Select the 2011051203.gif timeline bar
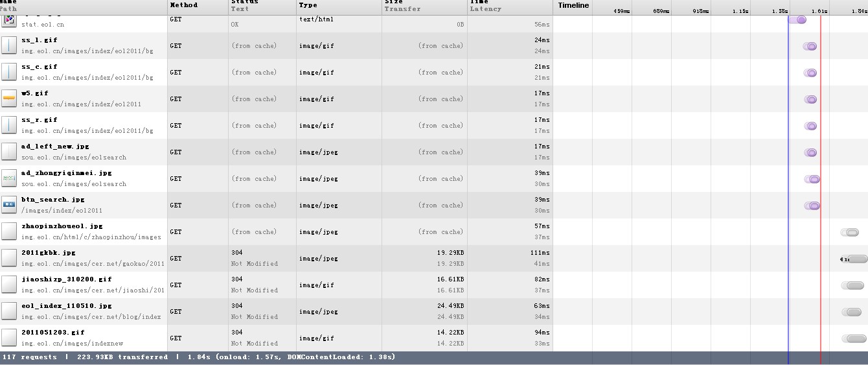Viewport: 868px width, 365px height. pos(854,338)
